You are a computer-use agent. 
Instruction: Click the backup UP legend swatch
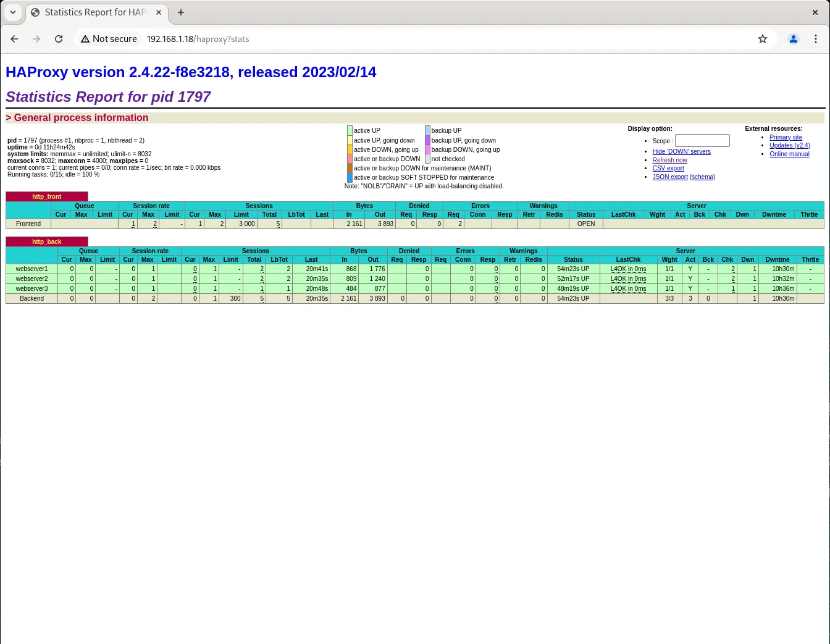(427, 131)
